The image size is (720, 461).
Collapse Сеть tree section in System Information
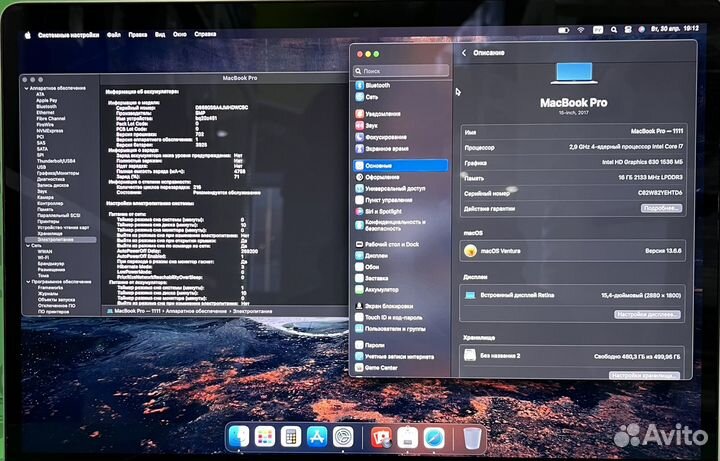click(28, 246)
